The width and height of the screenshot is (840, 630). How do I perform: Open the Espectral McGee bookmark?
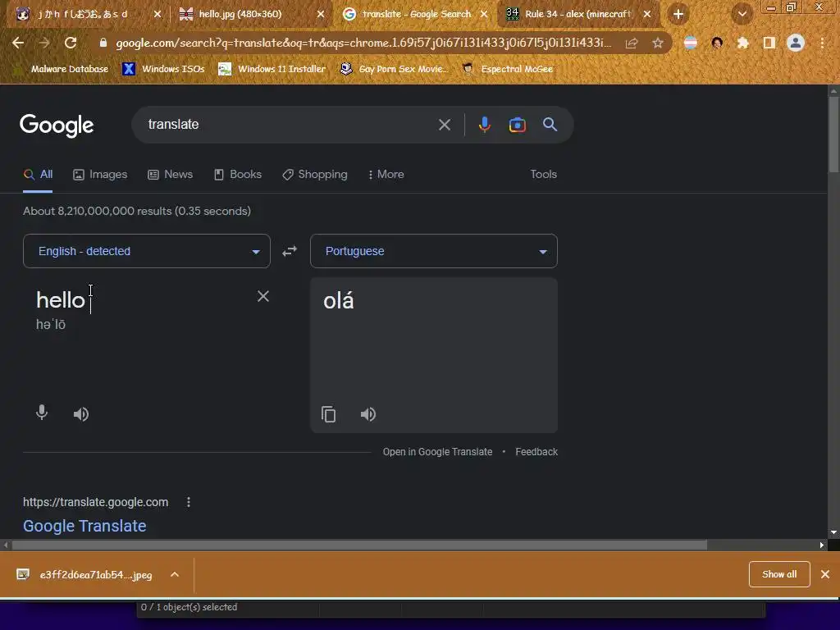tap(508, 69)
